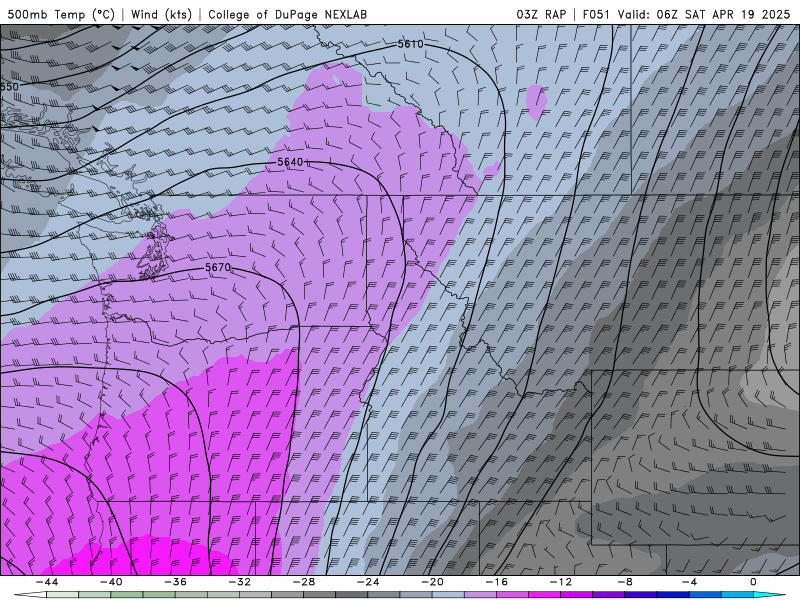The height and width of the screenshot is (600, 800).
Task: Click the -4 color scale label
Action: [x=689, y=582]
